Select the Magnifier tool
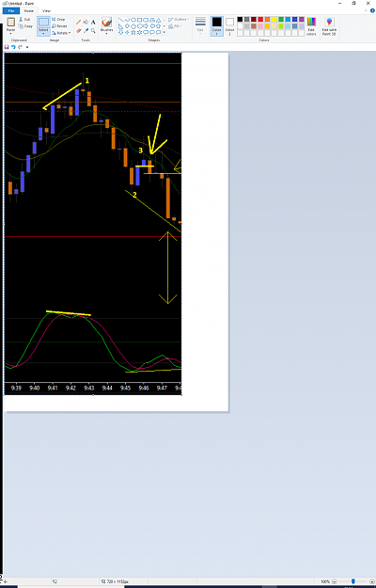The height and width of the screenshot is (588, 376). 93,30
